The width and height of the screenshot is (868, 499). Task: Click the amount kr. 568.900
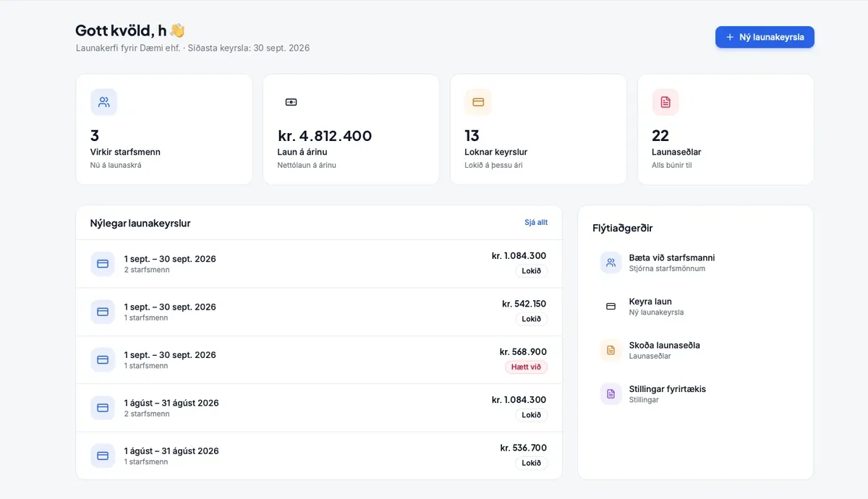(x=523, y=351)
